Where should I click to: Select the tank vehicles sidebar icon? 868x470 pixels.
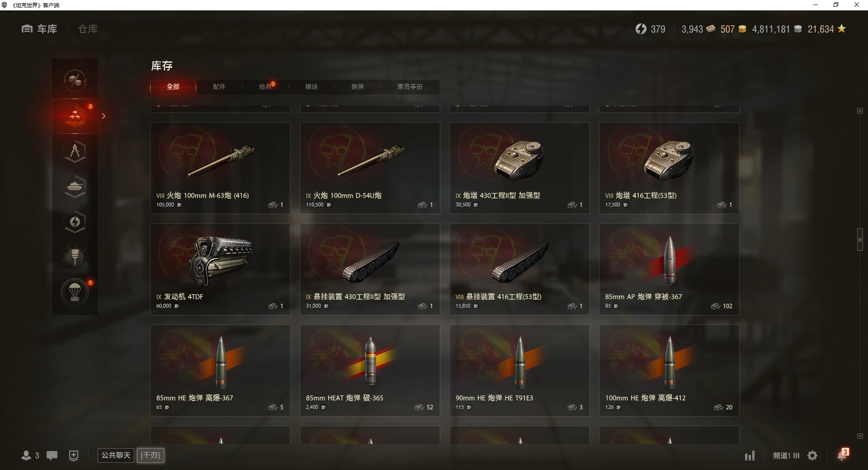[75, 187]
